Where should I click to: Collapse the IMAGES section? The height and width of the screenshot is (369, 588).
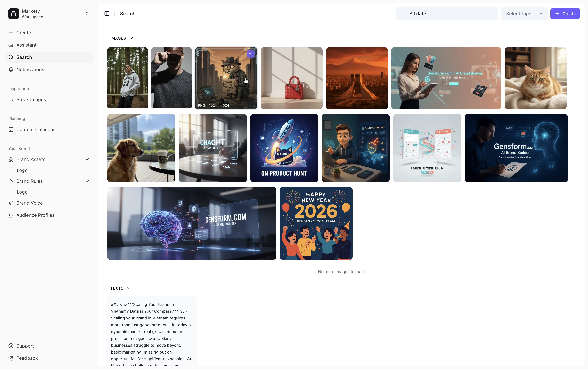(x=131, y=38)
